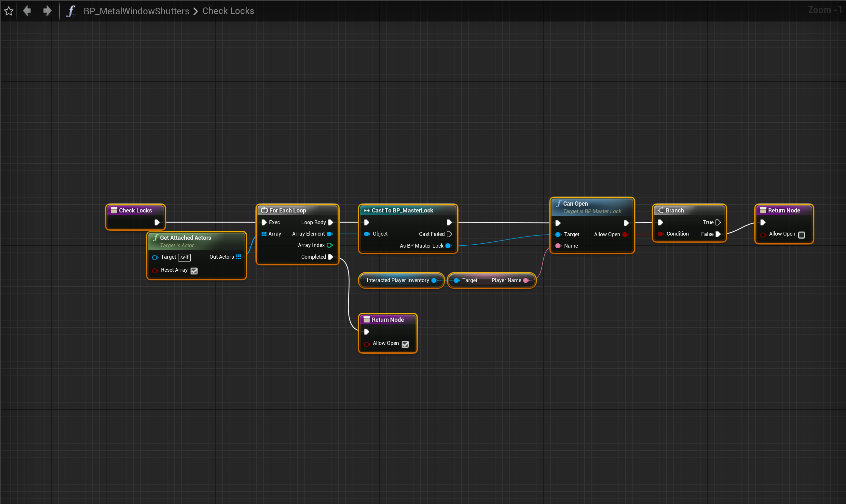Click the Player Name output pin

[526, 280]
